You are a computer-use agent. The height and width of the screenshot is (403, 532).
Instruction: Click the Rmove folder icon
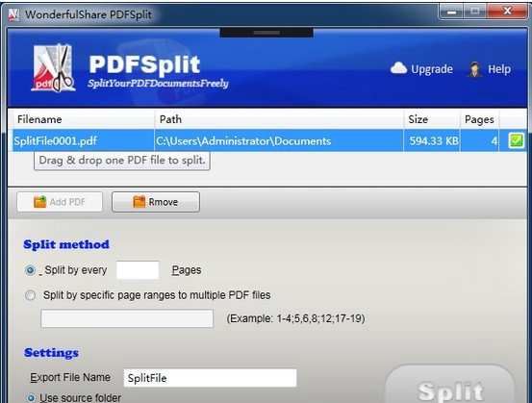click(139, 202)
